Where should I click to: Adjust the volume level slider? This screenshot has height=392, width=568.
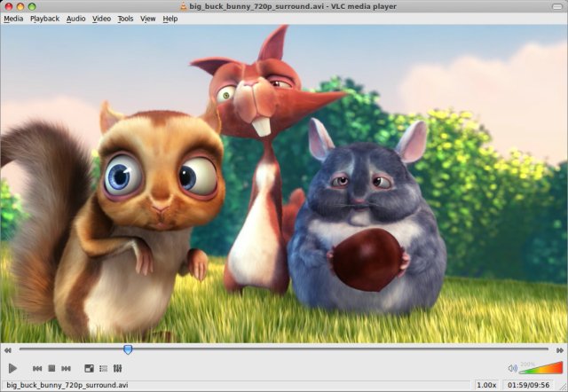[541, 368]
